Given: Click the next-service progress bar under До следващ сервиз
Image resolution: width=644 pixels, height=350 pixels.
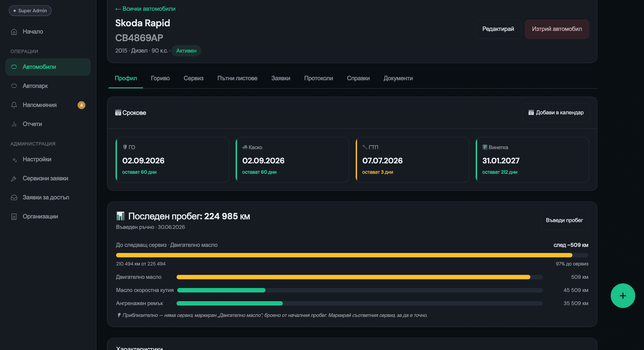Looking at the screenshot, I should [x=352, y=255].
